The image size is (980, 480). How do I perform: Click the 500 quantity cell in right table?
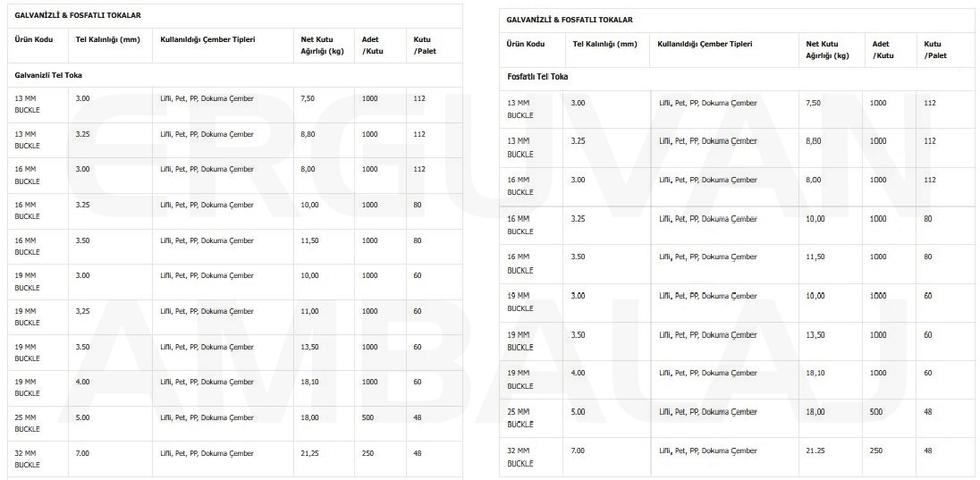876,412
